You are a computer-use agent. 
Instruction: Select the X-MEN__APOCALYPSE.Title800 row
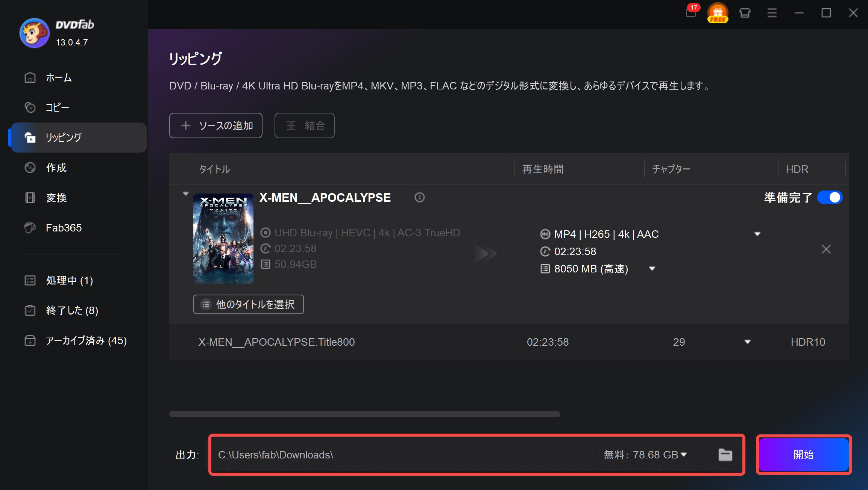[509, 342]
